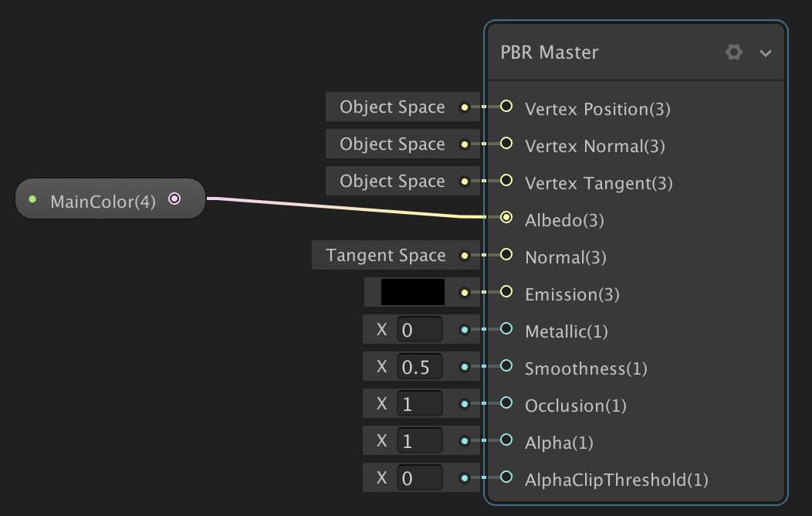812x516 pixels.
Task: Select the PBR Master node title
Action: click(x=550, y=53)
